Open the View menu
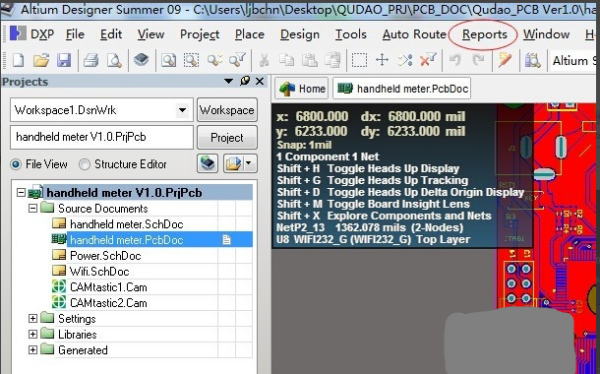The image size is (600, 374). click(x=151, y=34)
